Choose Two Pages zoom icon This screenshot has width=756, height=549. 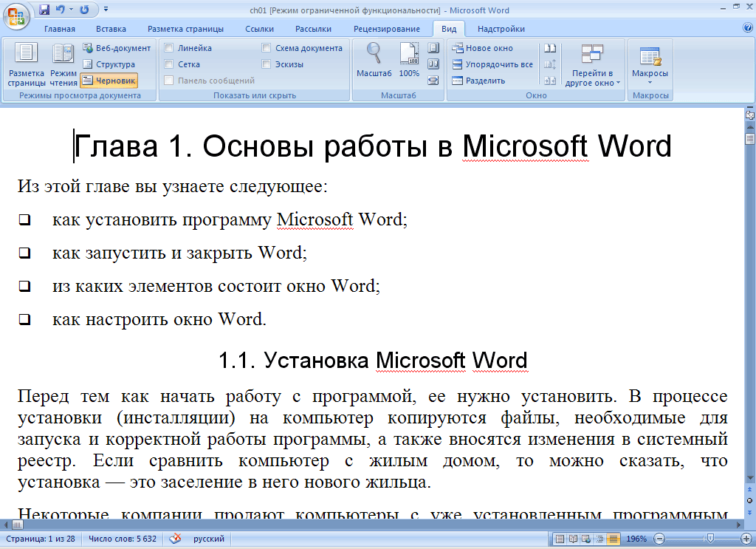pyautogui.click(x=433, y=64)
